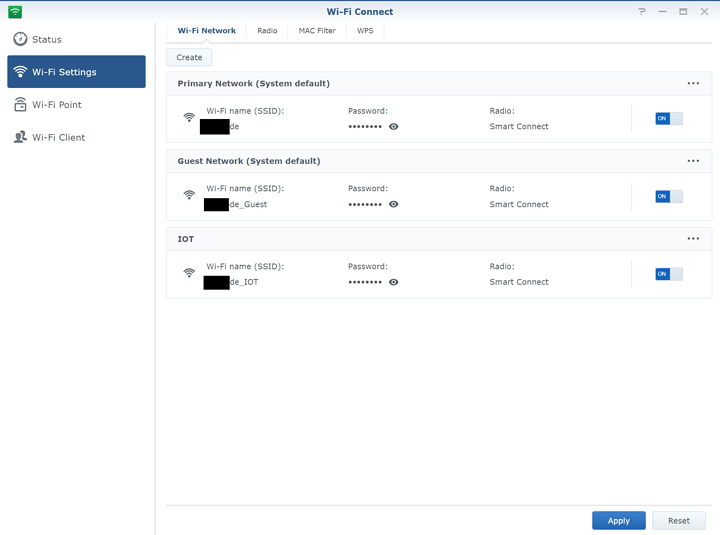Screen dimensions: 720x535
Task: Click the IOT network Wi-Fi signal icon
Action: (x=189, y=273)
